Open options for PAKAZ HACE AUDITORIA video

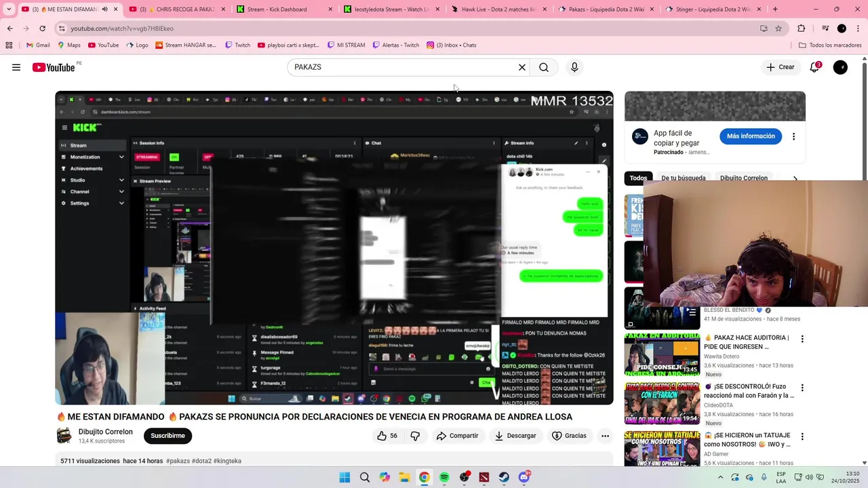[802, 339]
